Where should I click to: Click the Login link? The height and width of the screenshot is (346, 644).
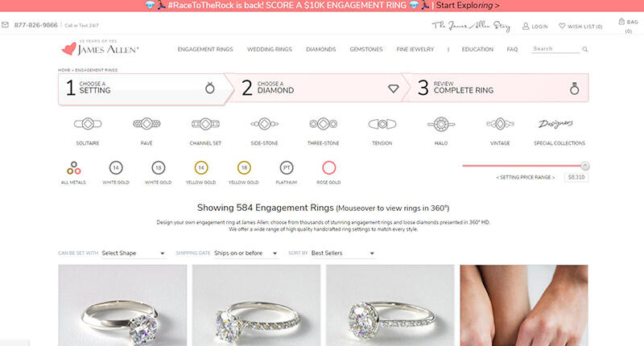click(535, 27)
